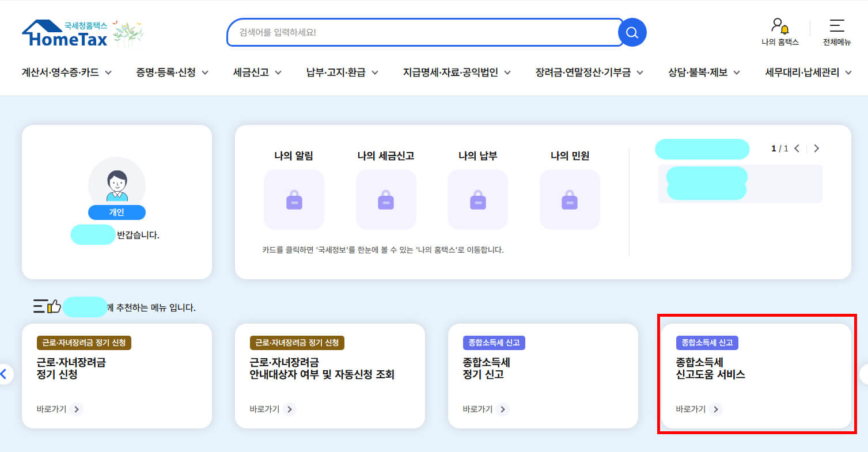Screen dimensions: 868x452
Task: Open 나의 홈택스 via the person icon
Action: 779,32
